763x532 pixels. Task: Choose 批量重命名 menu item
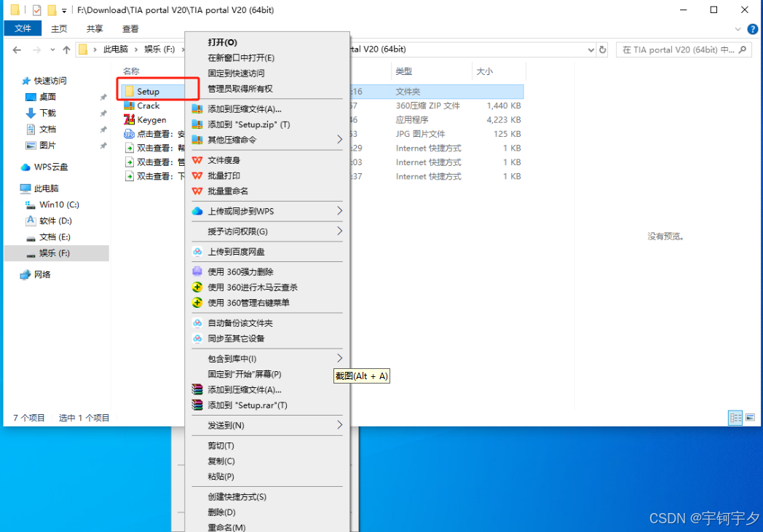[228, 191]
